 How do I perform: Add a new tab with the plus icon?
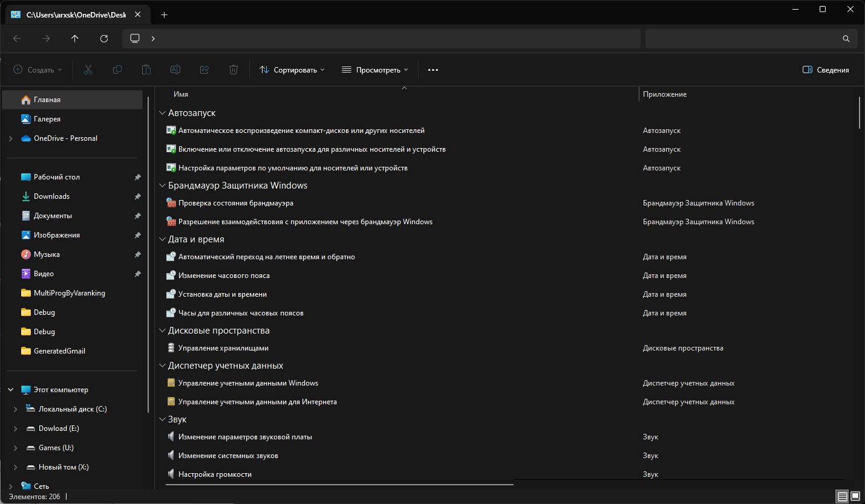165,15
